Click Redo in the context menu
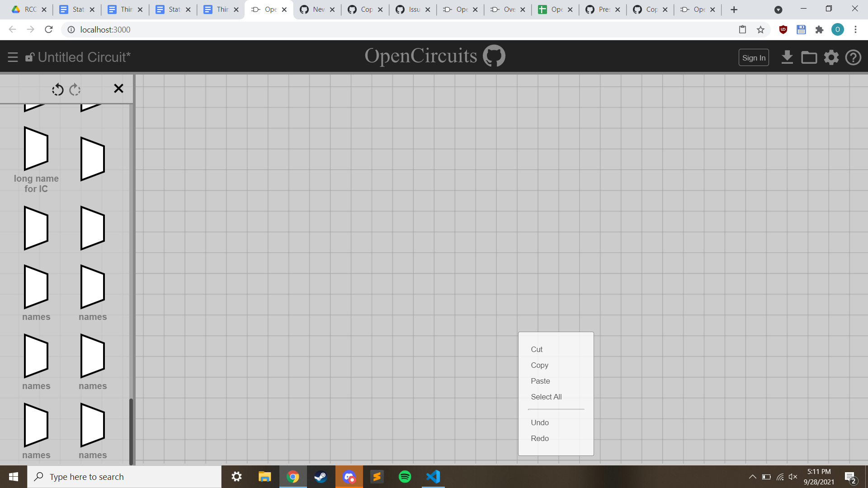 tap(539, 438)
